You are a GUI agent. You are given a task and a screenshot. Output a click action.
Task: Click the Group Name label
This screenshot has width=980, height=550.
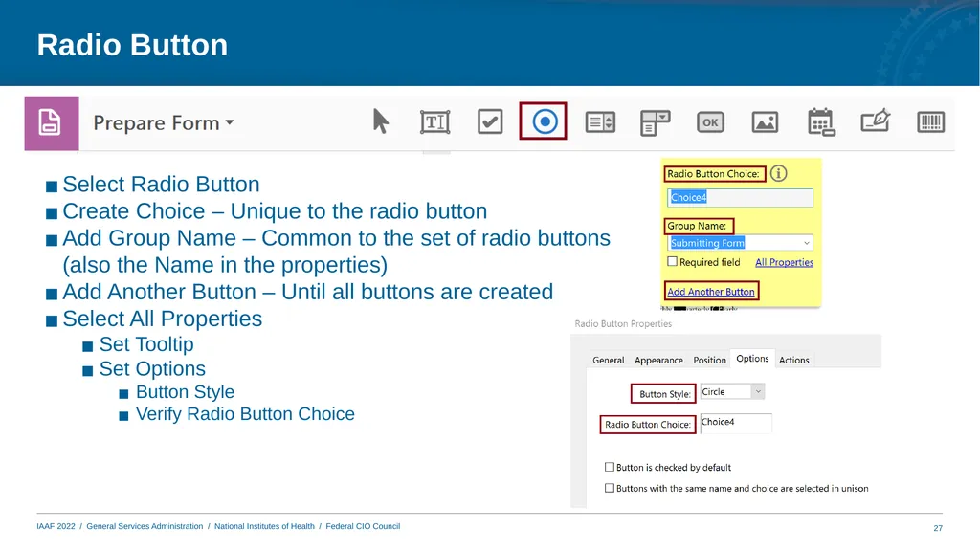pos(697,226)
